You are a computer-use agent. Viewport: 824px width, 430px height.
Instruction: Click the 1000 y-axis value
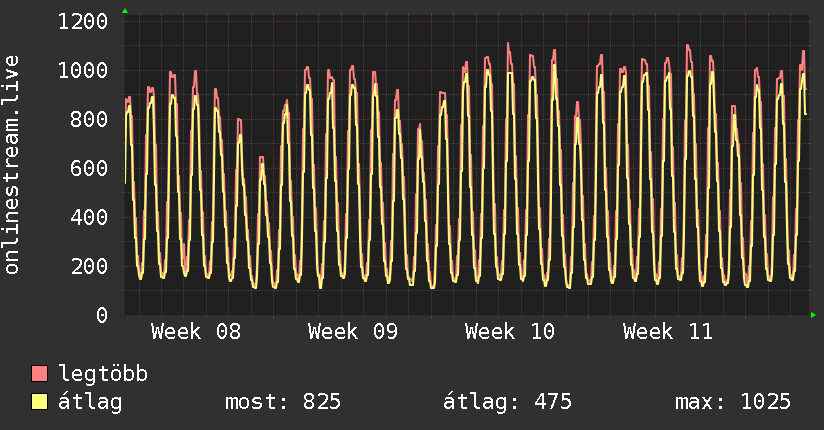pos(83,70)
